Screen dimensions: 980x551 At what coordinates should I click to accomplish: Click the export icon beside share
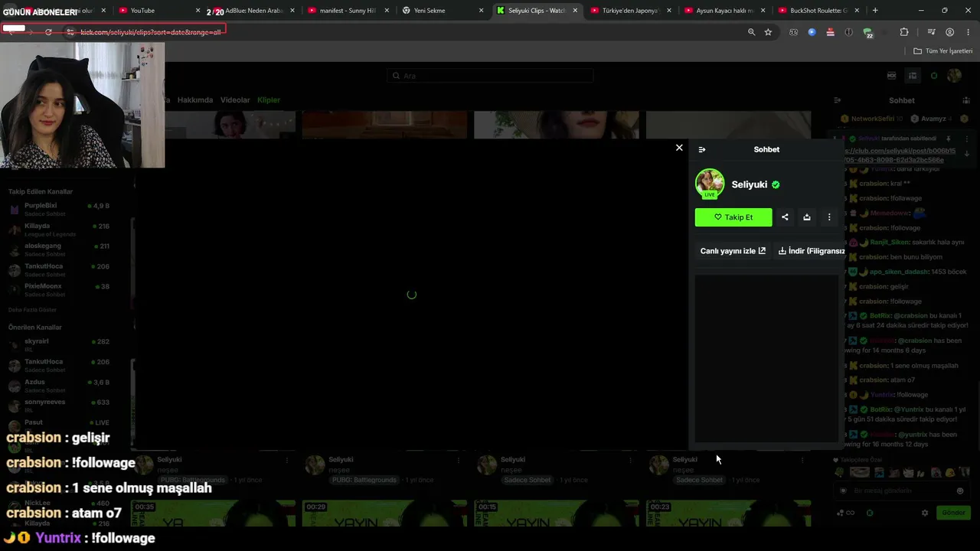pos(807,217)
